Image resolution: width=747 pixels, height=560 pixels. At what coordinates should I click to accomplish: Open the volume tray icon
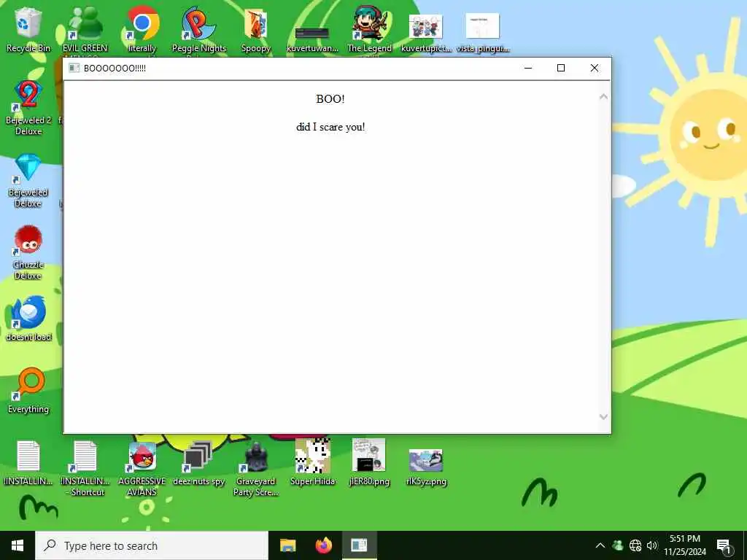(x=652, y=545)
